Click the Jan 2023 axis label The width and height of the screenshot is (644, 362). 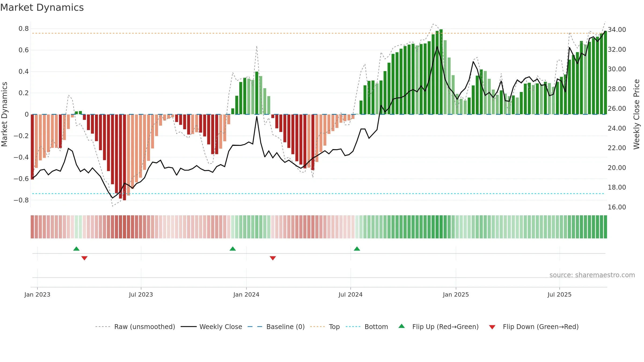37,294
